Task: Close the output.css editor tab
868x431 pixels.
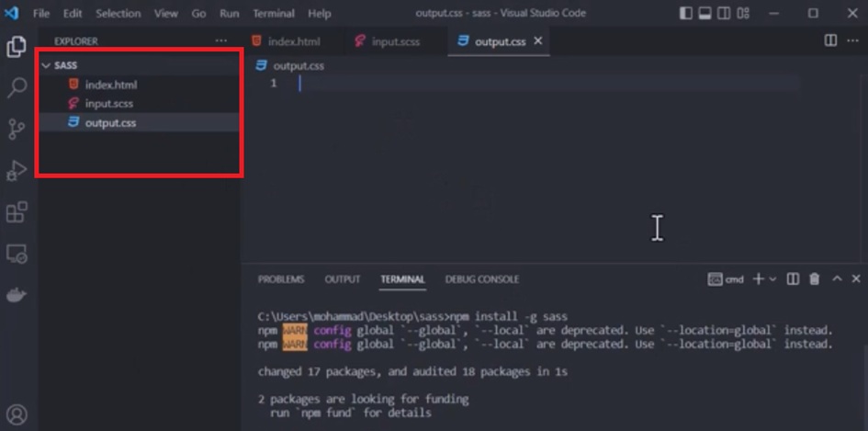Action: [538, 41]
